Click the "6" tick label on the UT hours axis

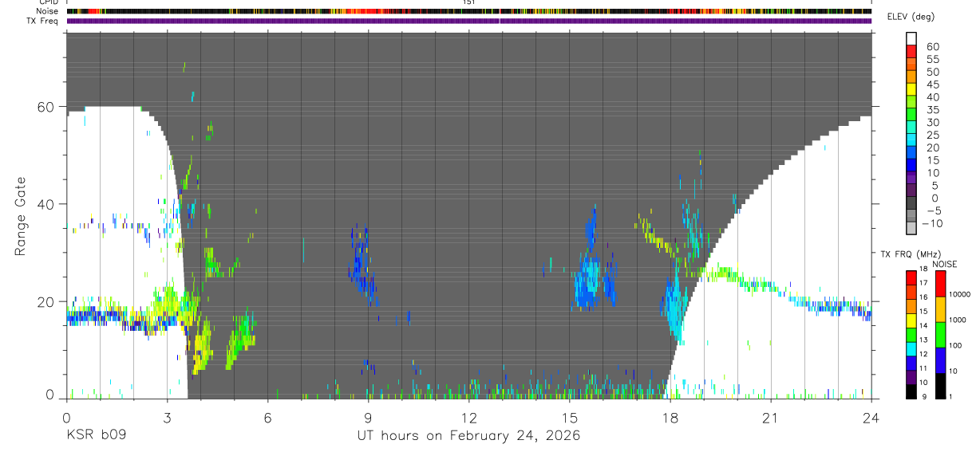pyautogui.click(x=267, y=418)
